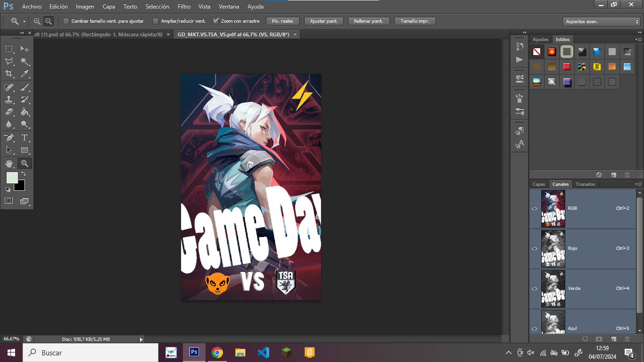
Task: Open the Zoom tool preset picker arrow
Action: point(24,21)
